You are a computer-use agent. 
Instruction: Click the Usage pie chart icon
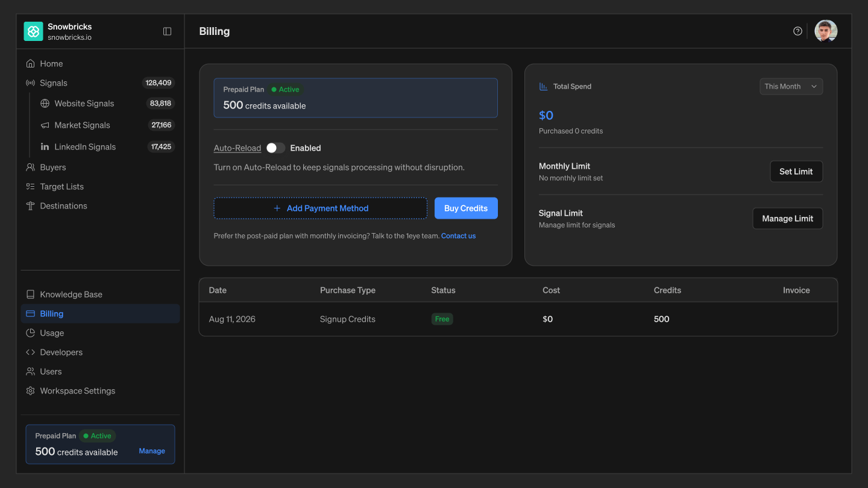[31, 333]
